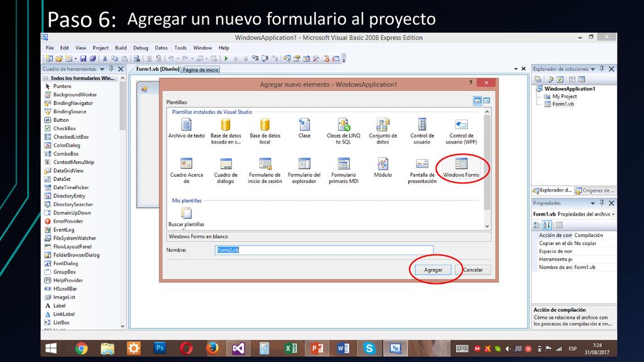This screenshot has width=644, height=362.
Task: Click the Agregar button
Action: pyautogui.click(x=433, y=270)
